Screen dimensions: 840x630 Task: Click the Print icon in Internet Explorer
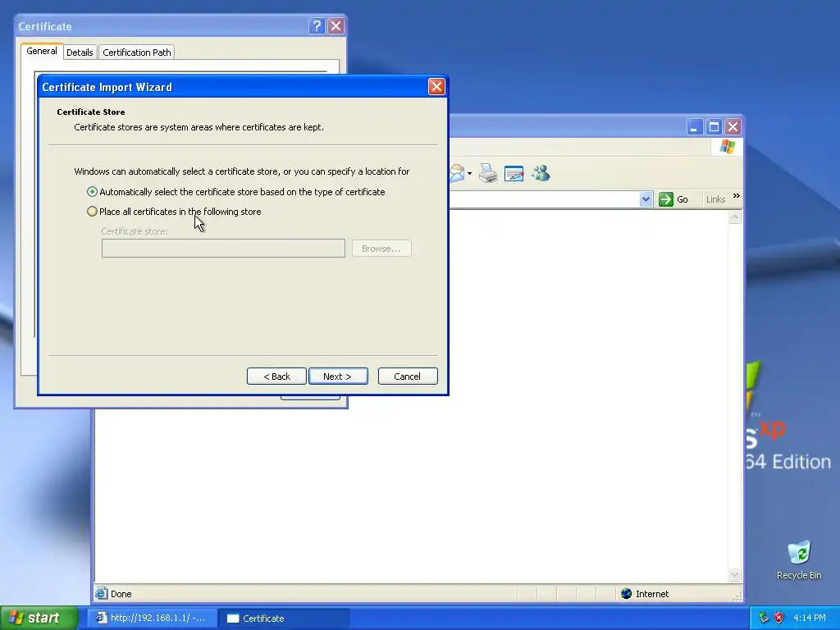488,173
